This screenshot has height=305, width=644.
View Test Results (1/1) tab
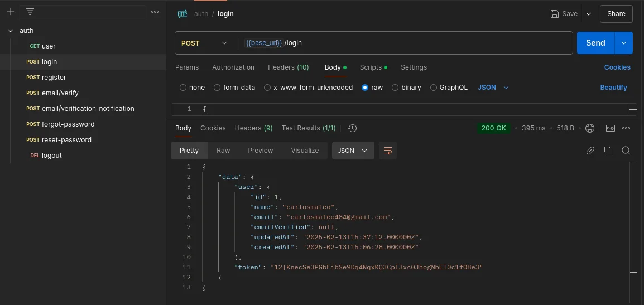pos(309,128)
